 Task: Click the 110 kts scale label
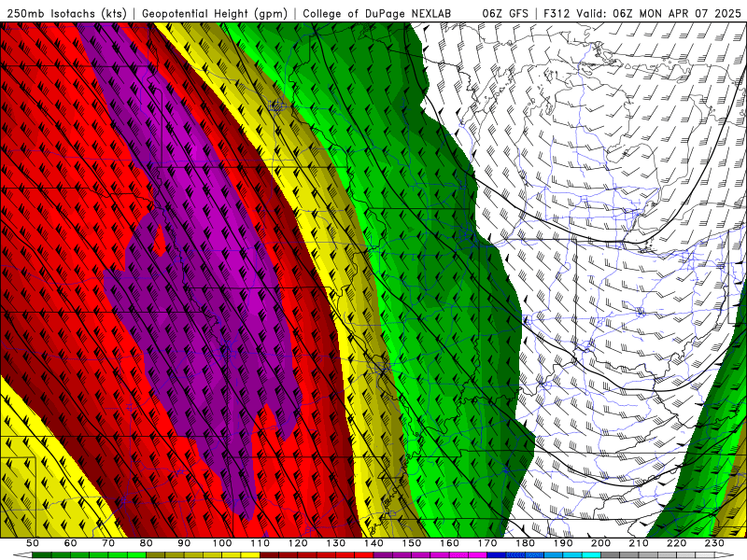coord(261,543)
